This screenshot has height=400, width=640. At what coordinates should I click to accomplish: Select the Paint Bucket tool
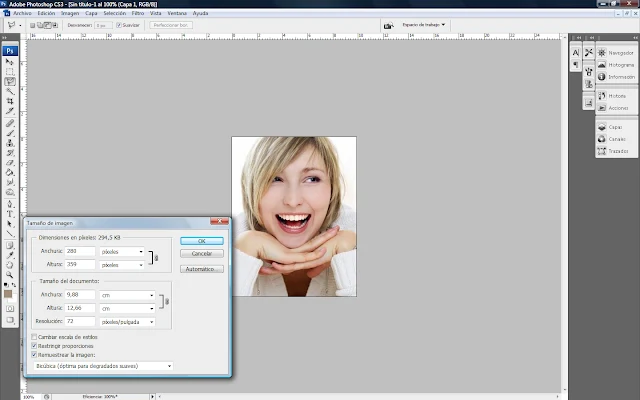(x=10, y=172)
